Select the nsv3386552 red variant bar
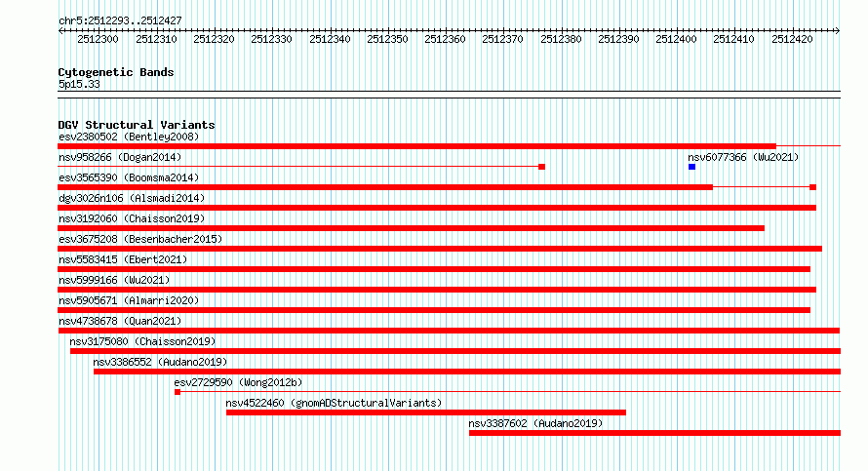 (467, 372)
